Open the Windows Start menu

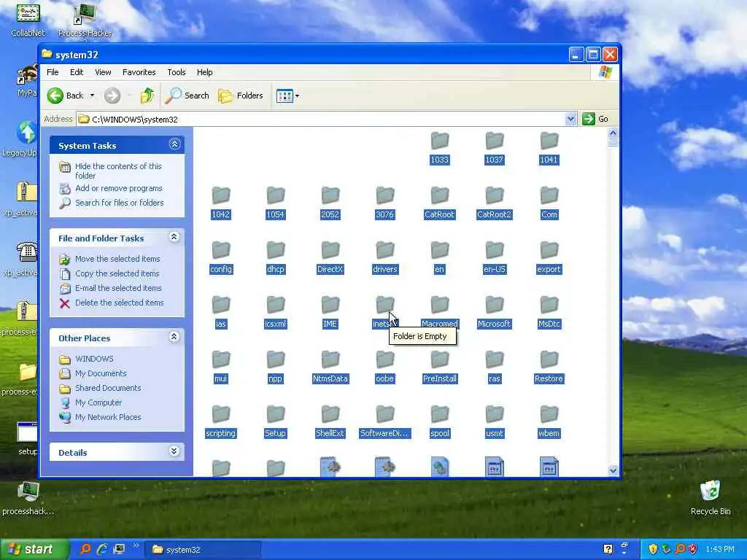click(x=34, y=550)
